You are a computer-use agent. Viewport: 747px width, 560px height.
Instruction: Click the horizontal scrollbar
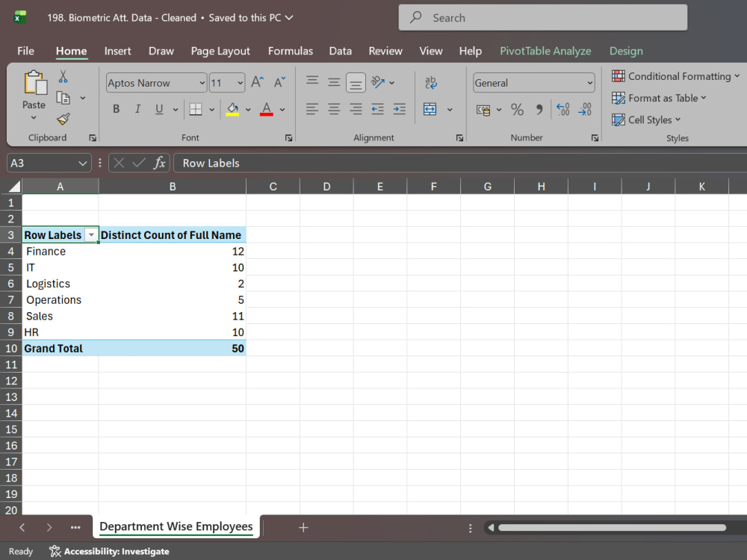point(612,528)
